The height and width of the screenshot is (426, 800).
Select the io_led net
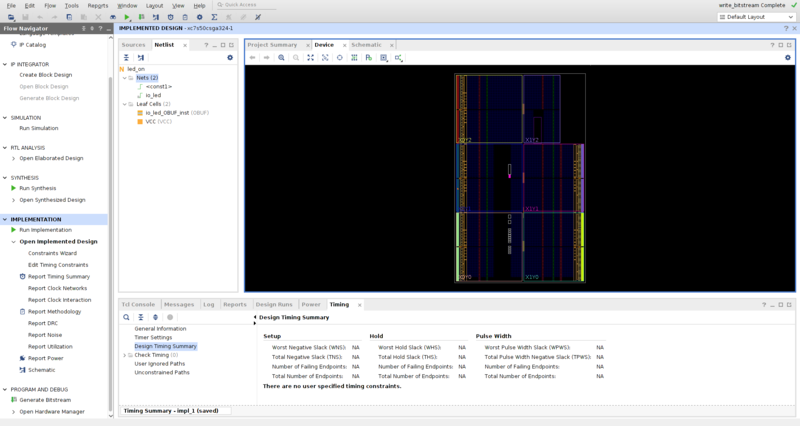point(153,95)
